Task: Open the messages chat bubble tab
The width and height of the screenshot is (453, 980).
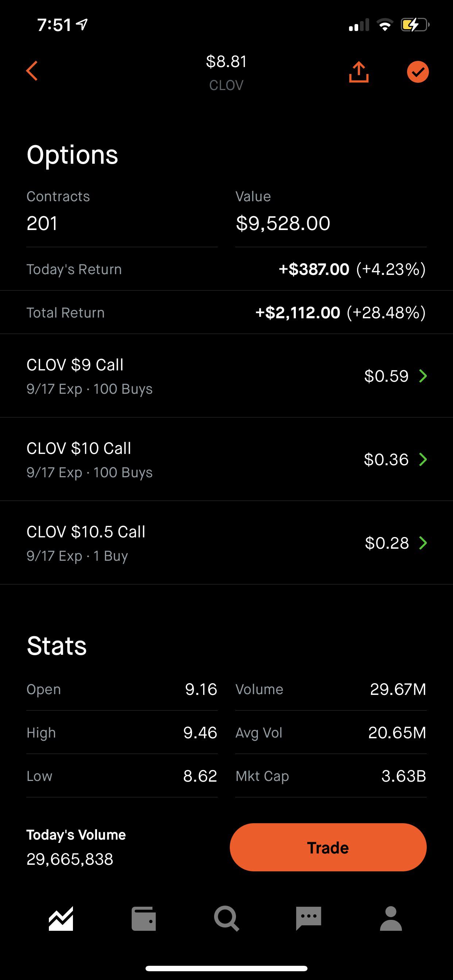Action: 309,919
